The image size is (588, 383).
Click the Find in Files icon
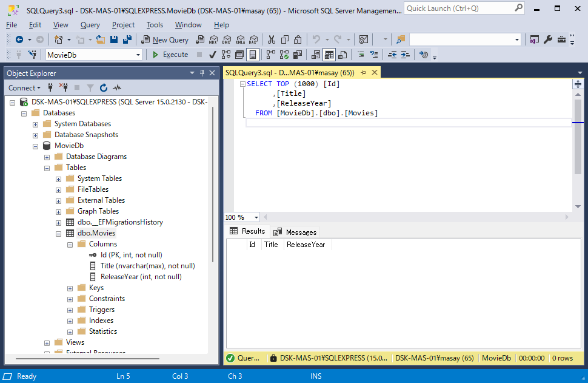(401, 39)
